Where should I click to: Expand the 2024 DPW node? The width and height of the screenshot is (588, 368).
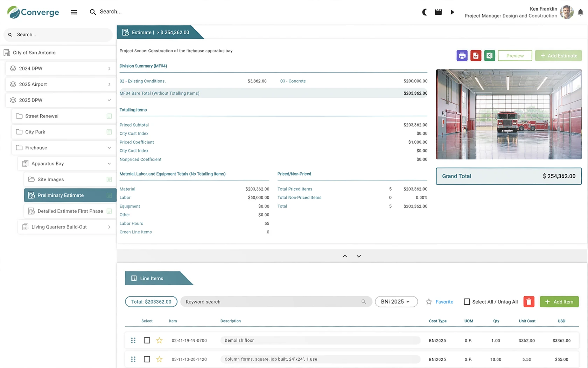click(x=109, y=69)
